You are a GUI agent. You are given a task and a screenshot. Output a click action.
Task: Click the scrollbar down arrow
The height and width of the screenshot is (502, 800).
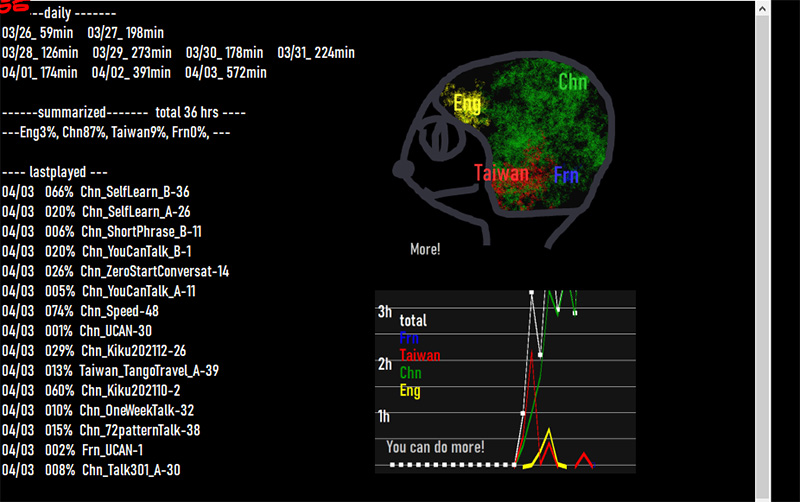tap(762, 493)
